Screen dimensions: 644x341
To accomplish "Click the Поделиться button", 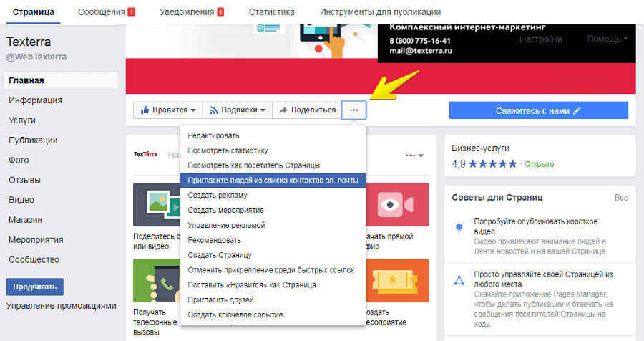I will coord(307,110).
